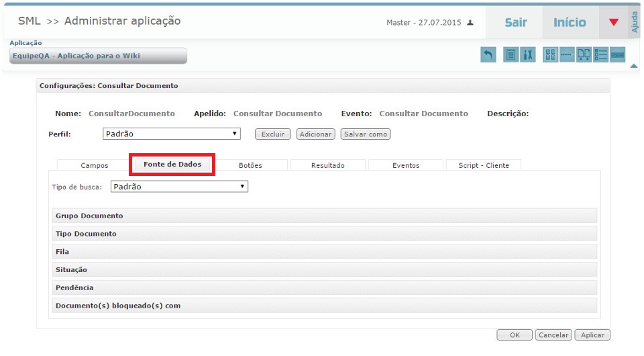Click the four-grid list toolbar icon

[x=550, y=55]
